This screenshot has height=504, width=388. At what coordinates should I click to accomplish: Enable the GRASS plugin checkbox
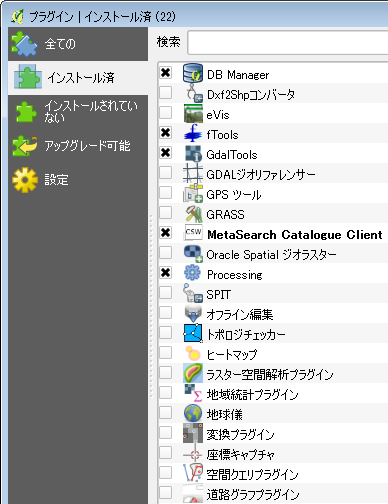(x=165, y=213)
